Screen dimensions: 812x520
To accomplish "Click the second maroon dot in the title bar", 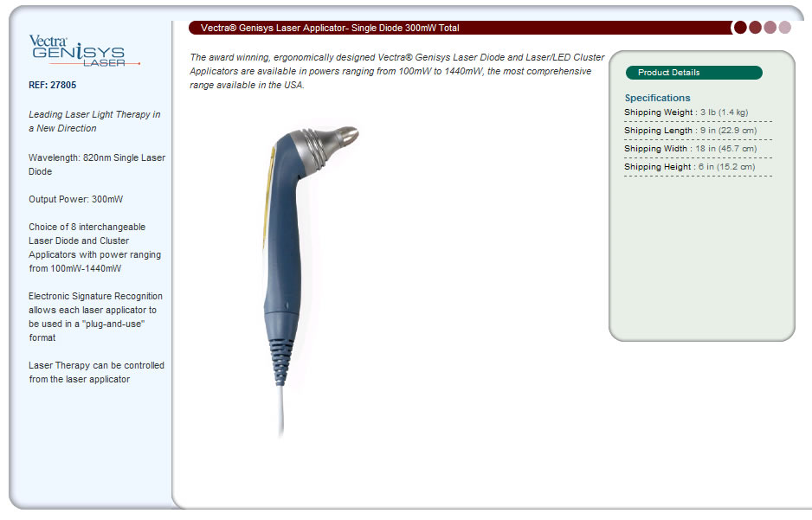I will (756, 28).
